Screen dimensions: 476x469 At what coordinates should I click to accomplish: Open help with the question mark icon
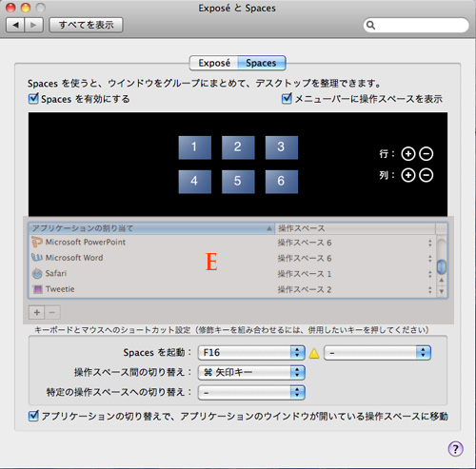point(455,449)
